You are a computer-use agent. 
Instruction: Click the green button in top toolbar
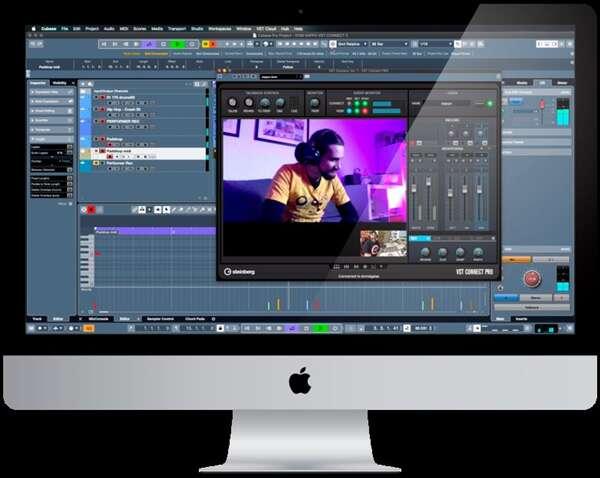point(177,45)
